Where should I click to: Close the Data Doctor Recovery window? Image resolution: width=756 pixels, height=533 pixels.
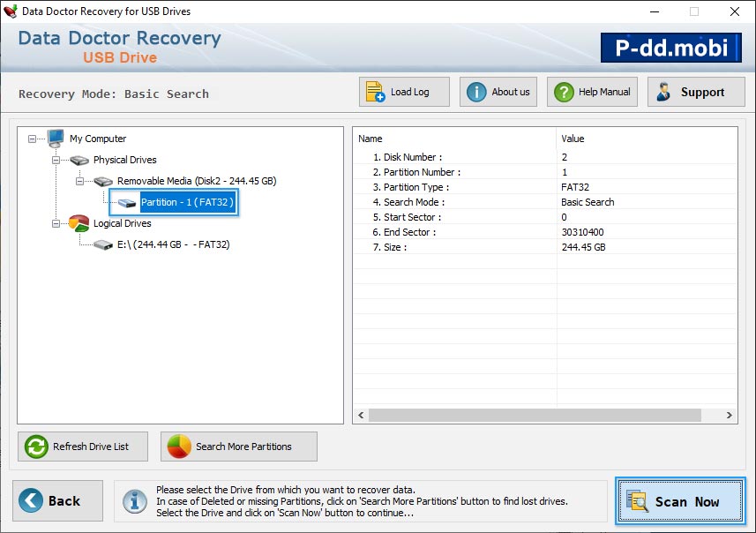click(x=735, y=11)
